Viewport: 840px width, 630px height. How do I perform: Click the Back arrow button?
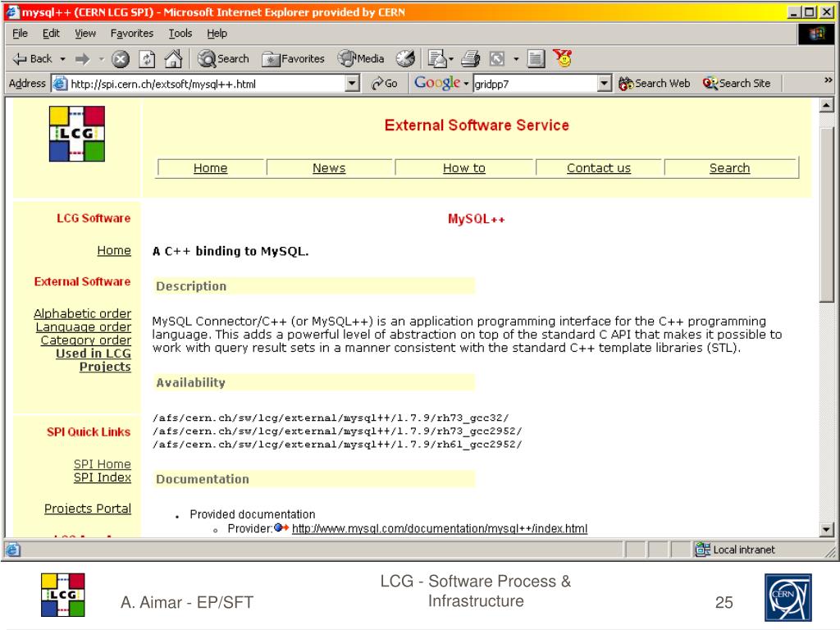tap(32, 59)
